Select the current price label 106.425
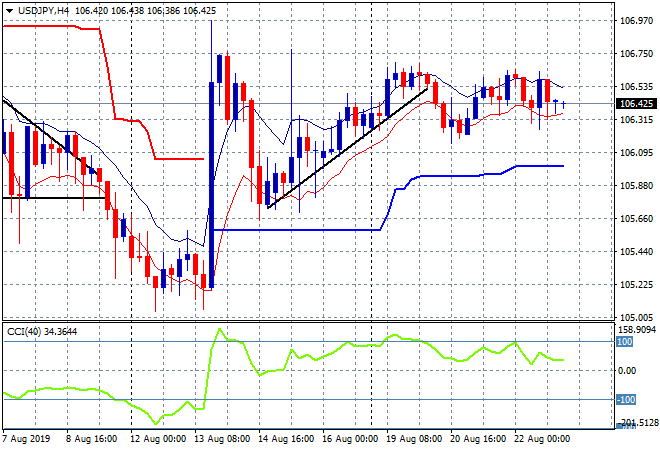This screenshot has height=450, width=660. (x=636, y=104)
